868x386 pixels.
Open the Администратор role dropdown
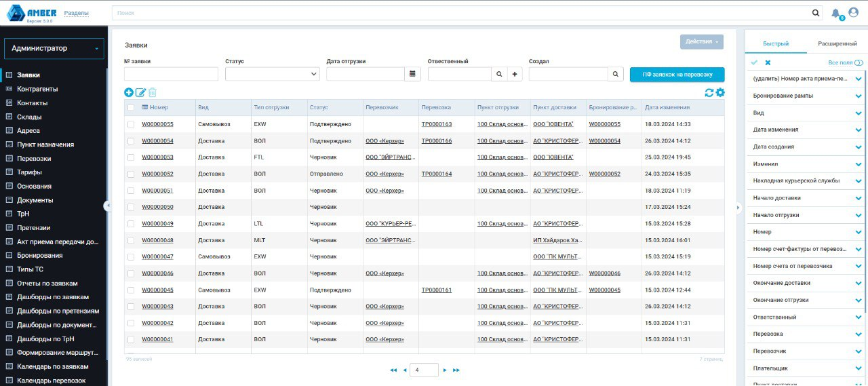click(x=54, y=49)
